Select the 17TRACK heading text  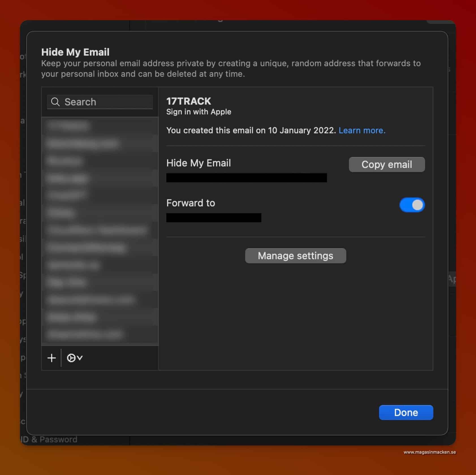pyautogui.click(x=189, y=101)
